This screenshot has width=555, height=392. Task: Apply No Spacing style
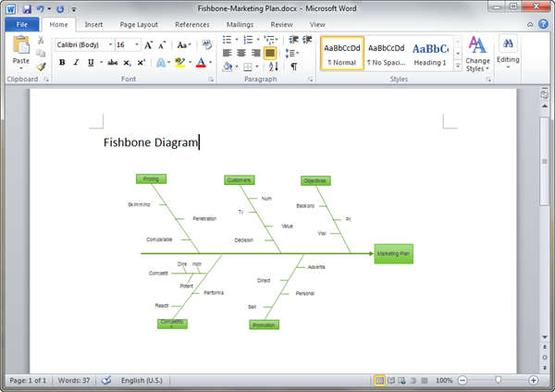coord(386,53)
